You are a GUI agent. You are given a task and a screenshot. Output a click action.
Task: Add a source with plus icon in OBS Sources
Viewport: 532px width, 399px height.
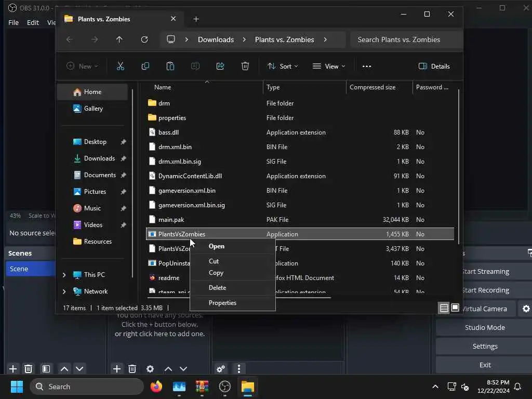(x=117, y=368)
